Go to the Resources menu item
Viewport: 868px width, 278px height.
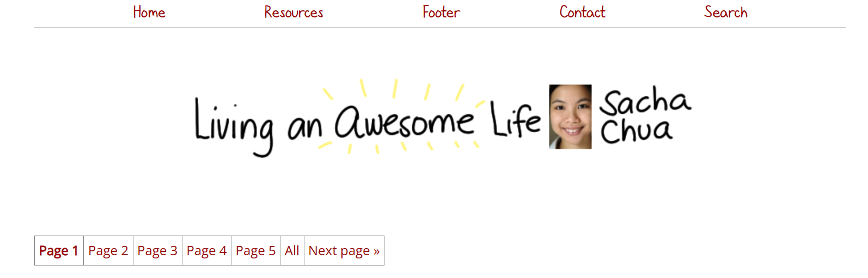[x=294, y=12]
